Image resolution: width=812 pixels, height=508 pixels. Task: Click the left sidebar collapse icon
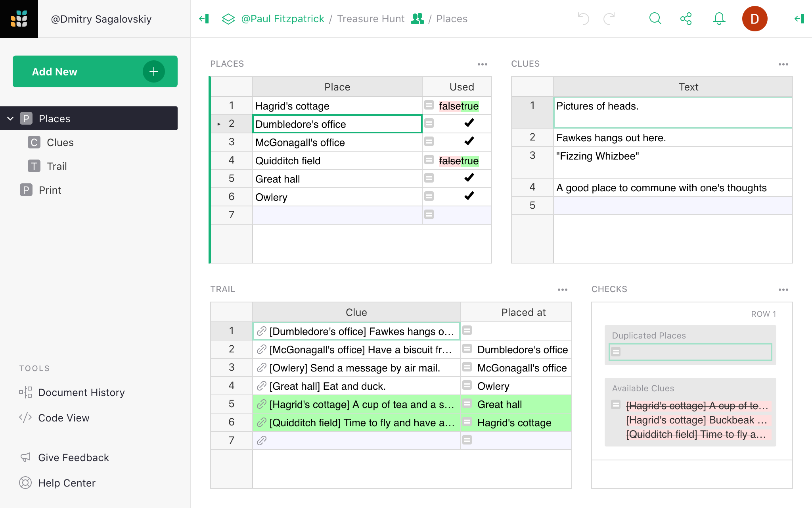[205, 19]
